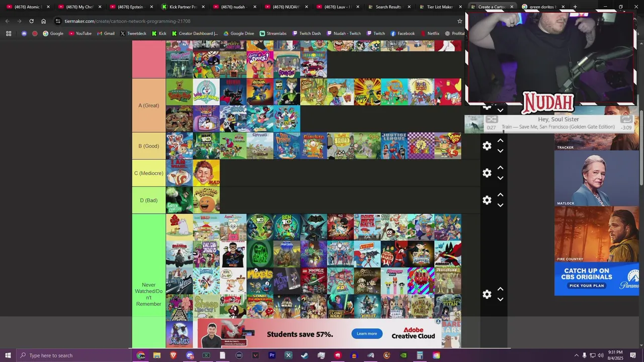
Task: Move D (Bad) tier down
Action: point(500,205)
